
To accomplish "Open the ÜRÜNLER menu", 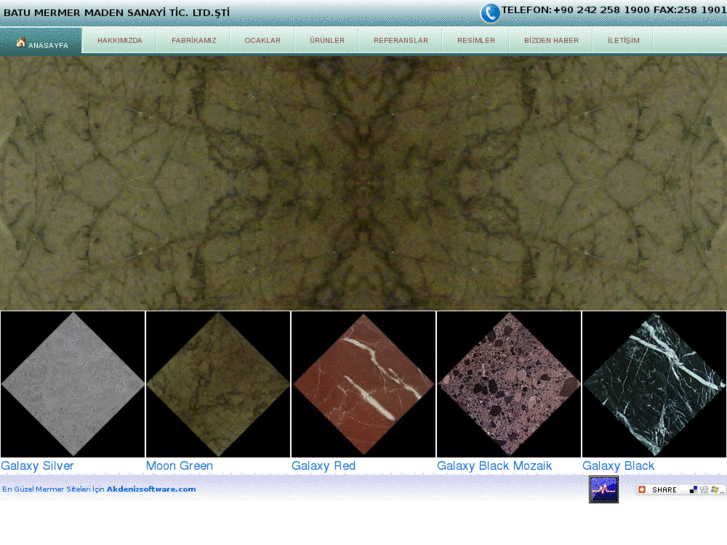I will (327, 40).
